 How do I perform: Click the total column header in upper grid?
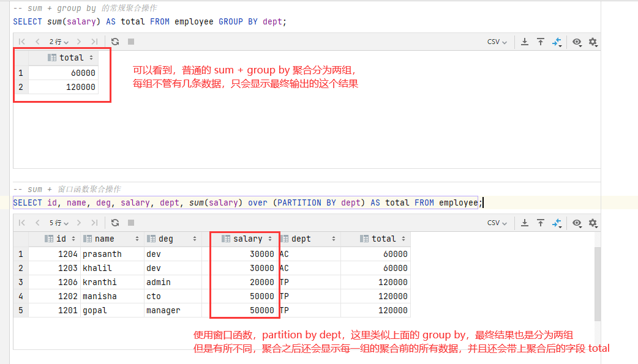71,58
